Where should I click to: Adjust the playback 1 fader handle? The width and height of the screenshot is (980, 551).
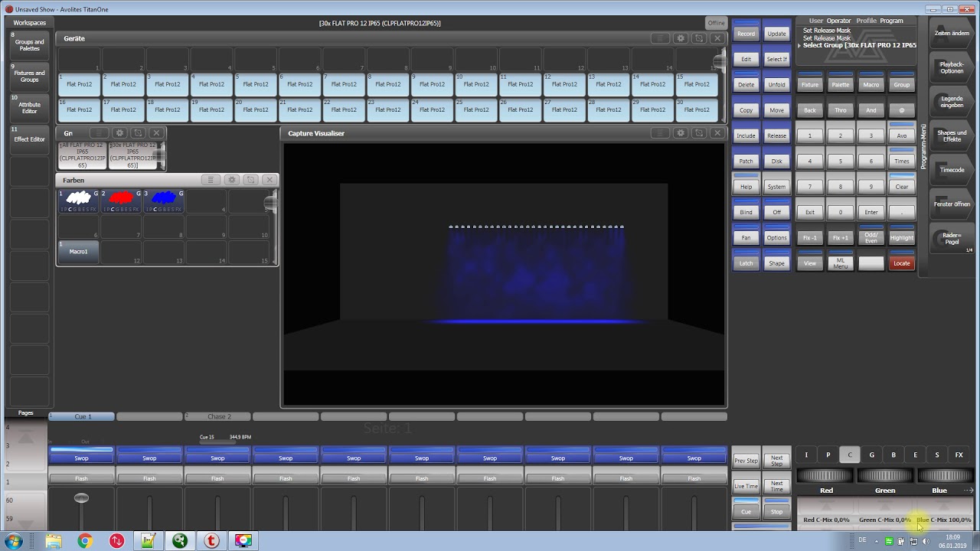point(81,498)
